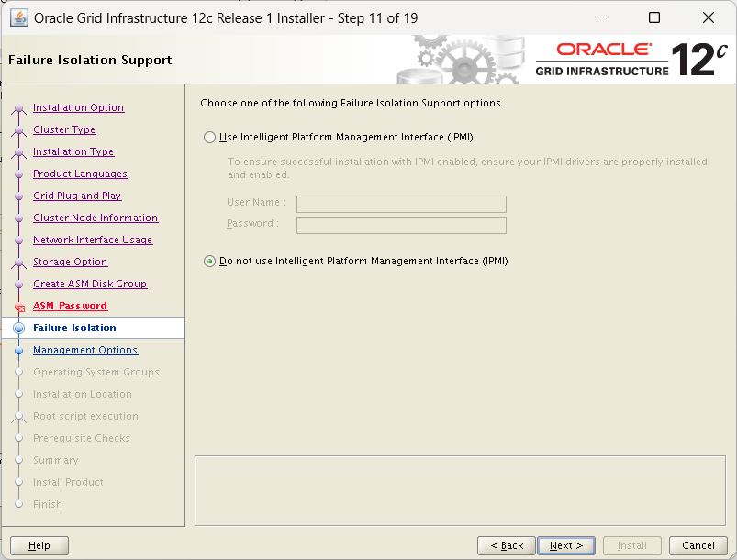Image resolution: width=737 pixels, height=560 pixels.
Task: Click the Failure Isolation current step marker
Action: 18,328
